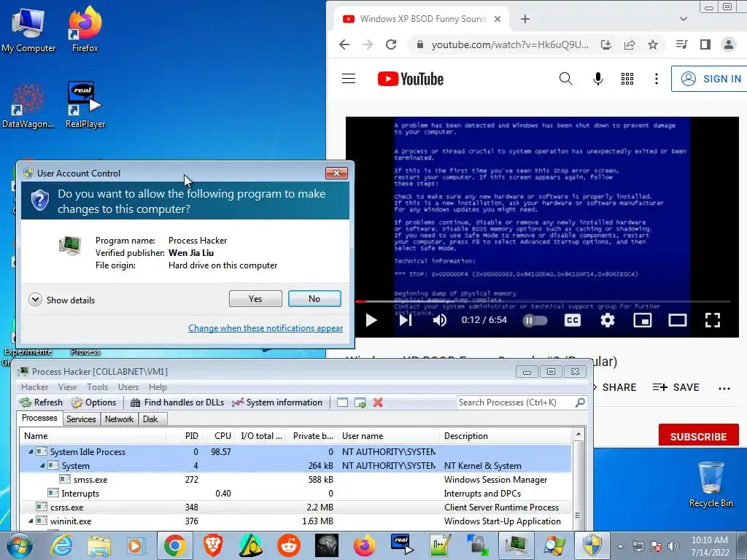Open My Computer desktop icon
Screen dimensions: 747x560
tap(28, 29)
